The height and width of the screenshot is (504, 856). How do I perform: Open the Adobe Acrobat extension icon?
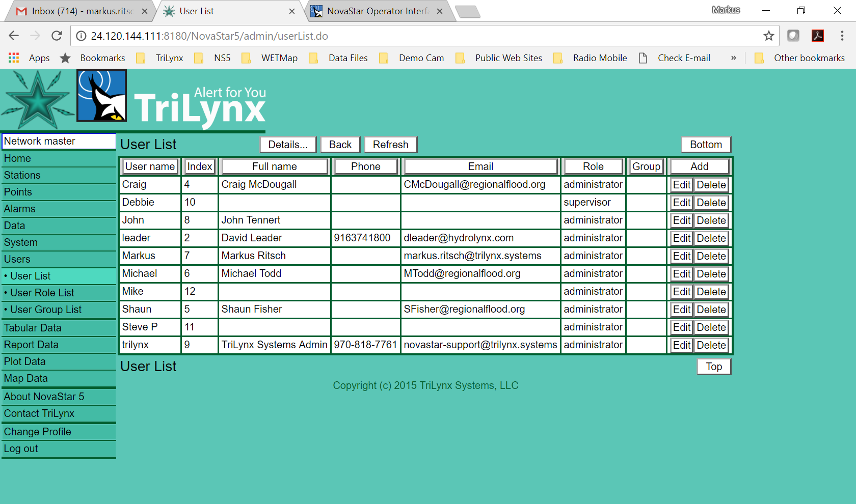coord(818,36)
